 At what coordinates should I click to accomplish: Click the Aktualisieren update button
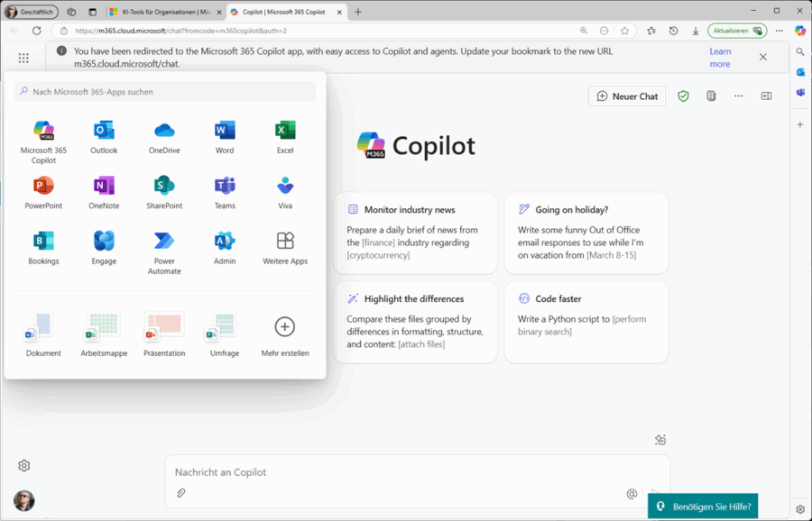click(737, 31)
